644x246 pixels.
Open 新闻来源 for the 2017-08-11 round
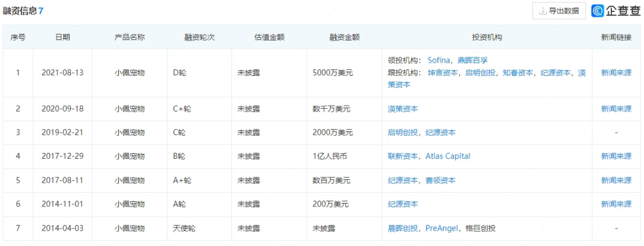click(616, 180)
